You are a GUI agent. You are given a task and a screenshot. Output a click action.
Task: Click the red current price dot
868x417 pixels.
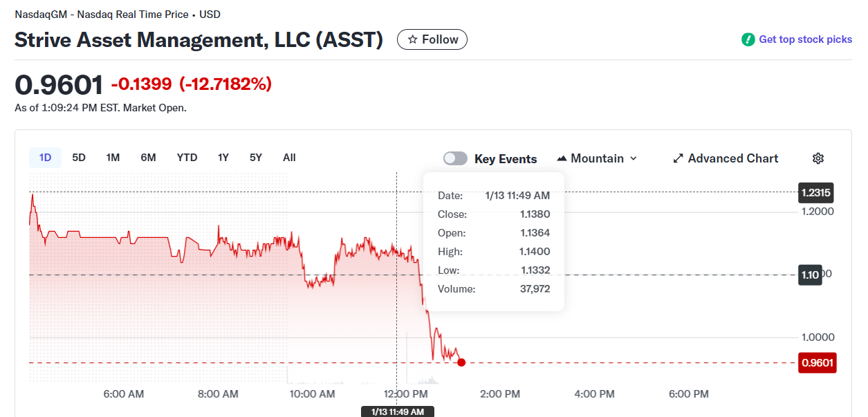point(461,362)
